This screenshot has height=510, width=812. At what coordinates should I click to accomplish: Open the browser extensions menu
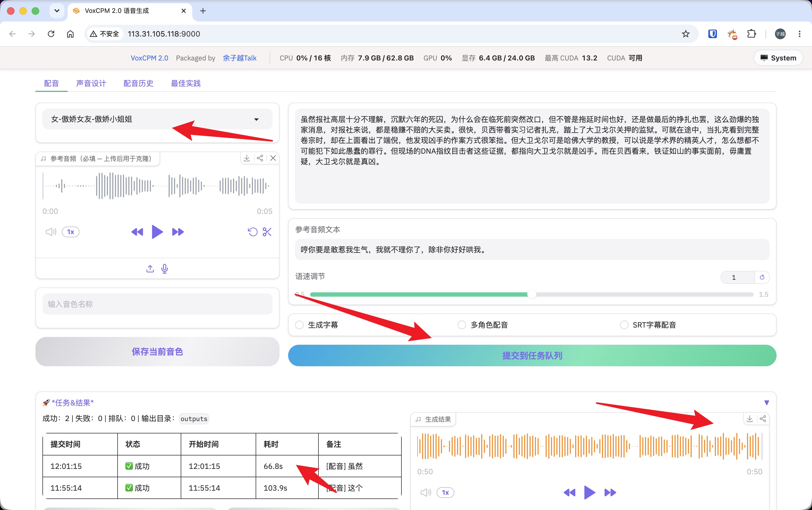tap(751, 34)
